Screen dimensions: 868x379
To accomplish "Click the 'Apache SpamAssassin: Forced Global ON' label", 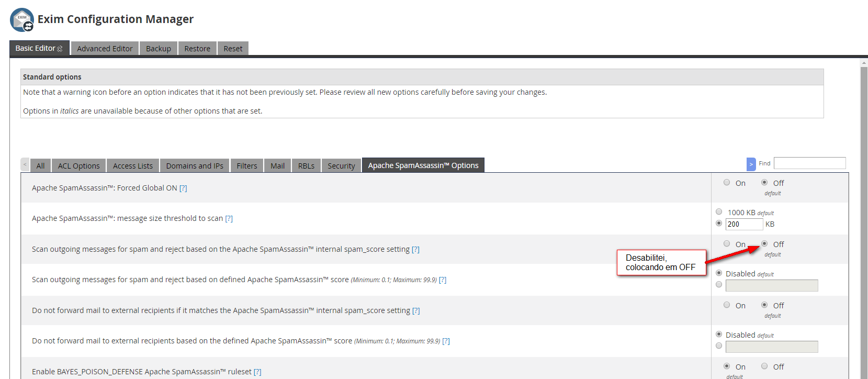I will pyautogui.click(x=105, y=188).
